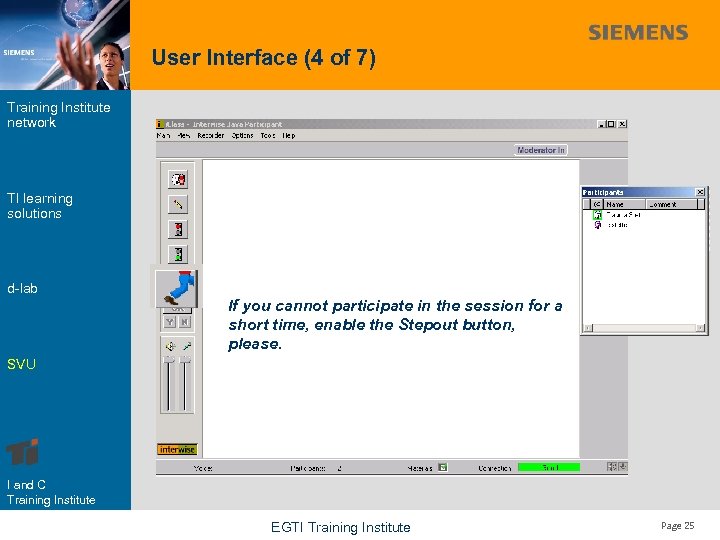The height and width of the screenshot is (540, 720).
Task: Click the Comment column header in Participants
Action: (x=672, y=204)
